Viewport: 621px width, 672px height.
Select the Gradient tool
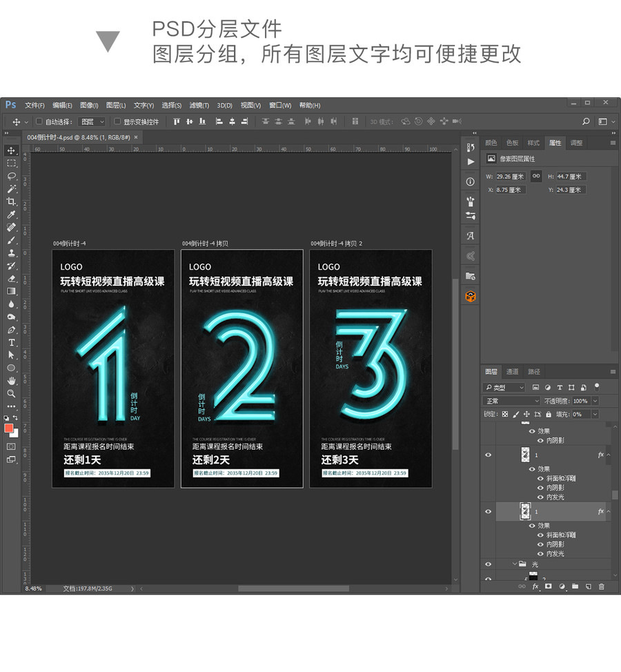pos(11,291)
